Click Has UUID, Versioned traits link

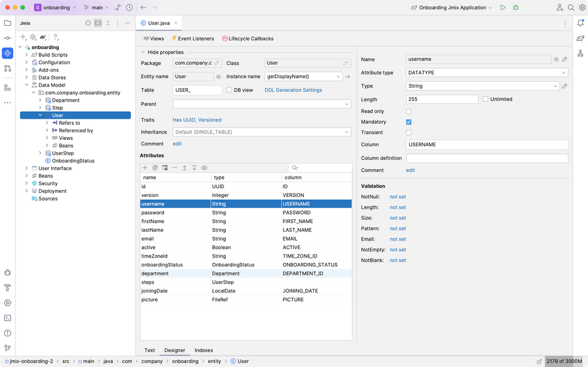click(x=197, y=120)
